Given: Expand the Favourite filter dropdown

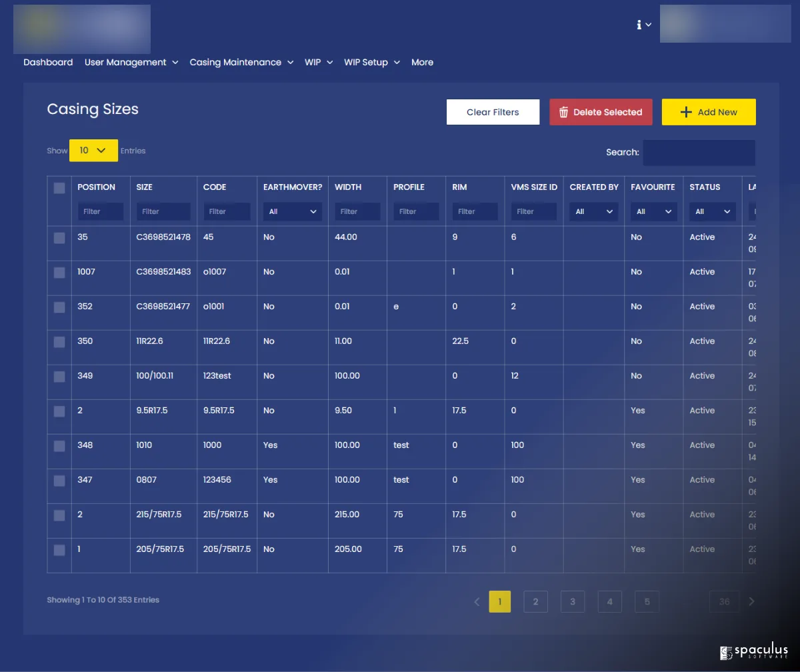Looking at the screenshot, I should (x=653, y=212).
